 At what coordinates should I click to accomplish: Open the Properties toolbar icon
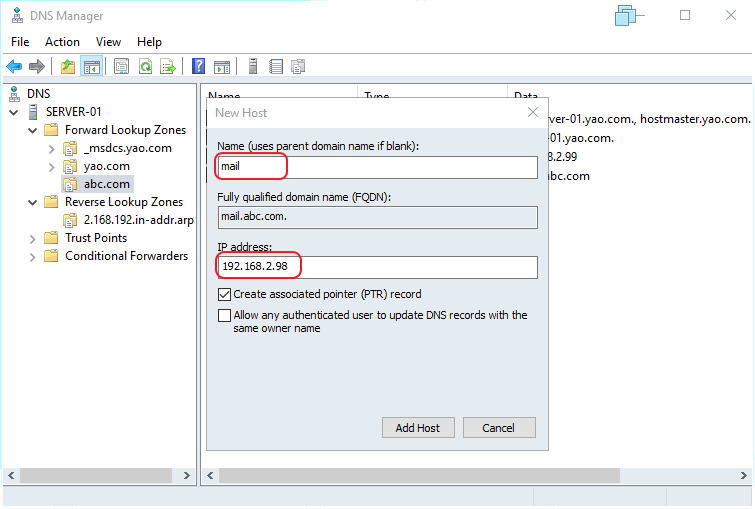click(121, 66)
